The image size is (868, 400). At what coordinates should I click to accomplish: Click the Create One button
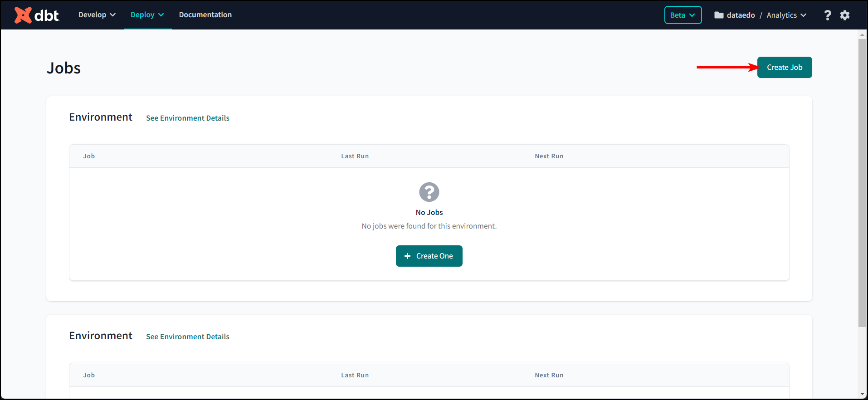tap(429, 256)
